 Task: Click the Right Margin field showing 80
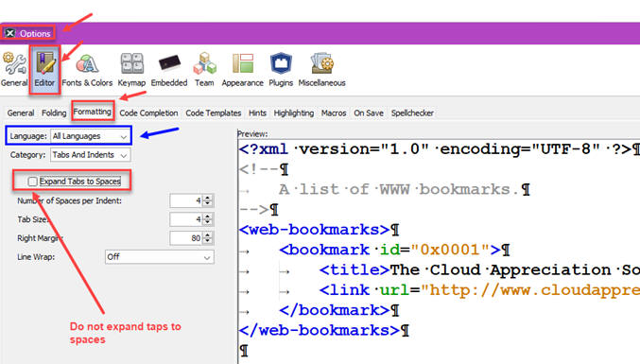pos(186,238)
